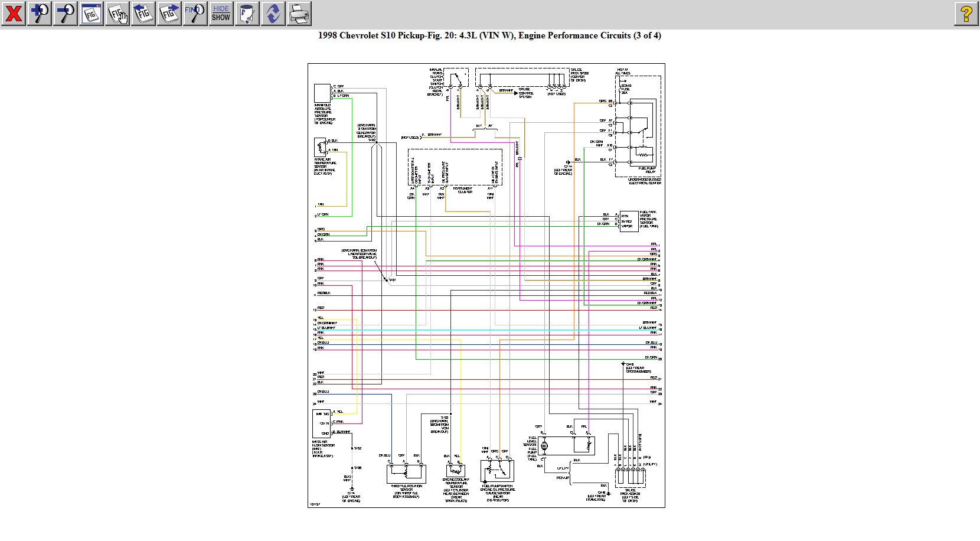The image size is (980, 541).
Task: Zoom out with the minus magnifier
Action: point(66,13)
